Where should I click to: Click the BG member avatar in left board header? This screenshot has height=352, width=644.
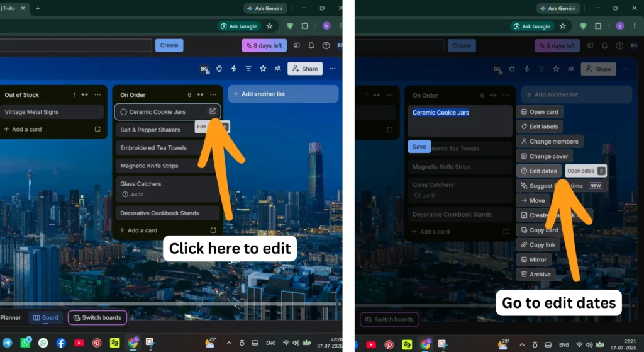coord(204,69)
